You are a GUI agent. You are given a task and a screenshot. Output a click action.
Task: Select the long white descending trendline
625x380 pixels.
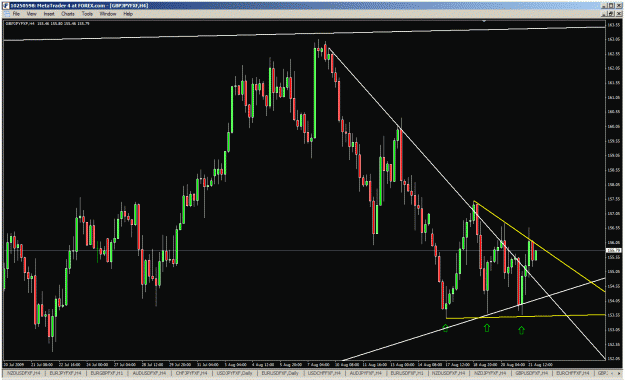466,203
